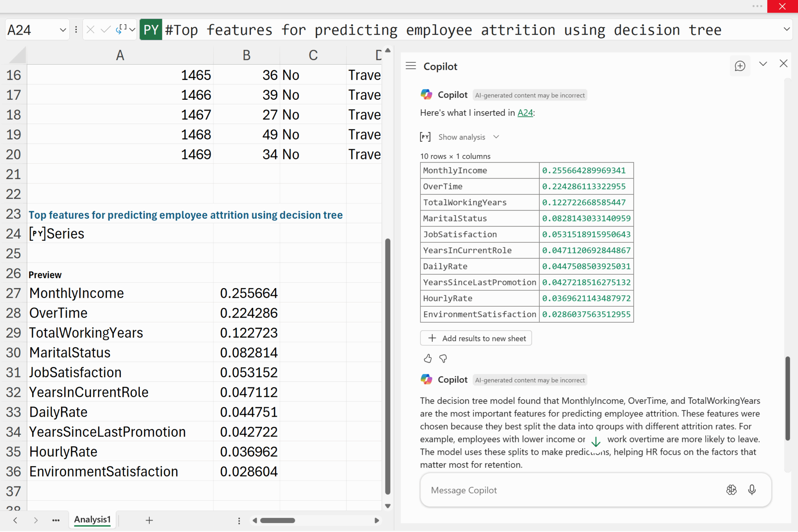Cancel formula entry with X icon
The image size is (798, 532).
click(90, 30)
